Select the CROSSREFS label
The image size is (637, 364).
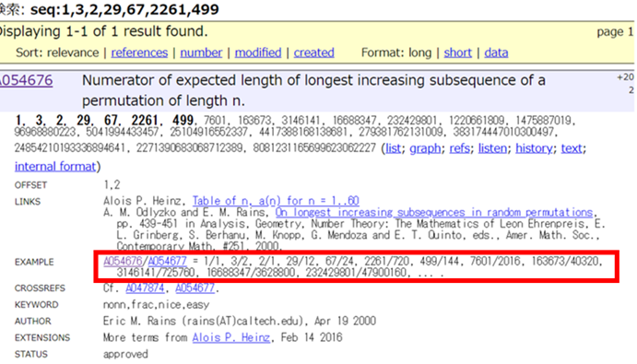tap(40, 288)
